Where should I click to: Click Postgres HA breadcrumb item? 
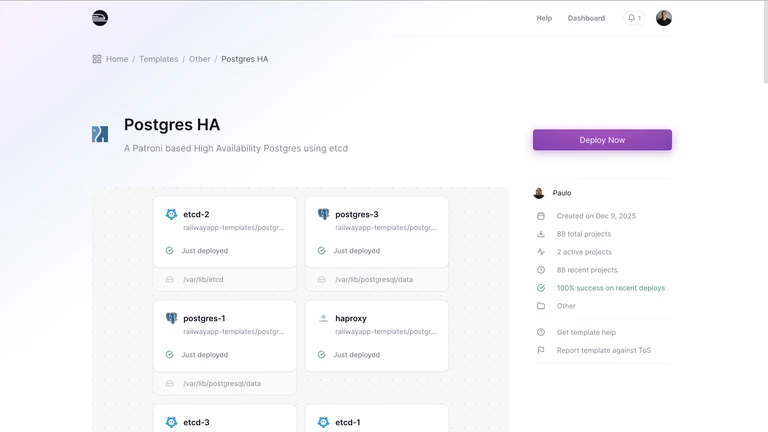pos(245,59)
